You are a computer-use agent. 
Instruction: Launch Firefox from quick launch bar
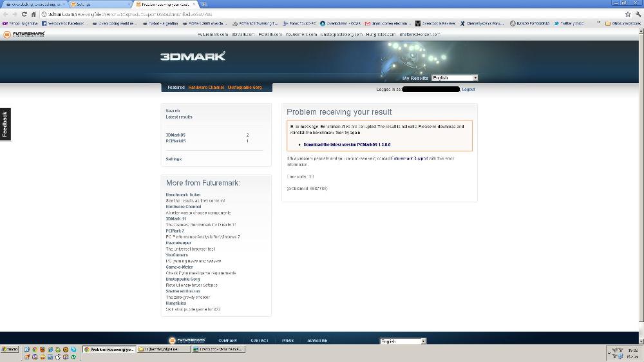[x=43, y=350]
